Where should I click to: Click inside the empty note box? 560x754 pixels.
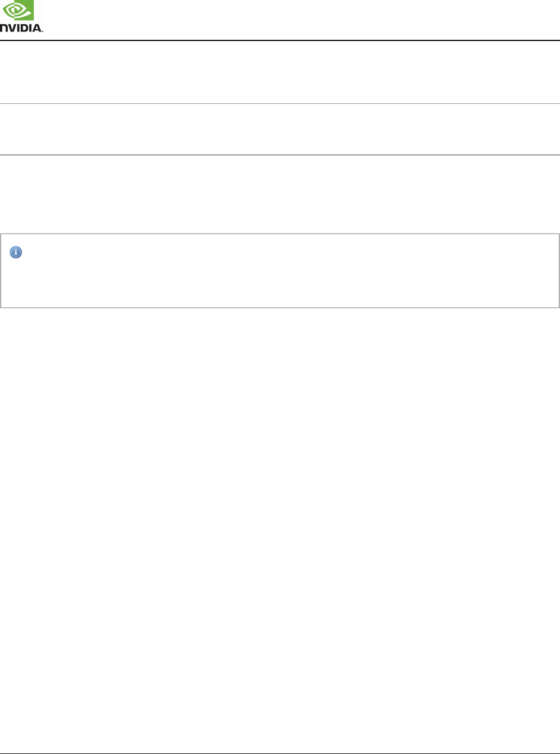coord(280,271)
